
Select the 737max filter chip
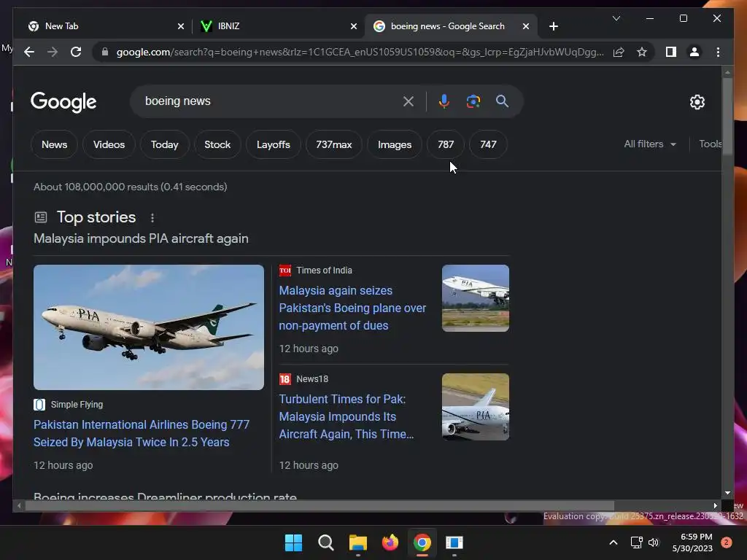coord(333,144)
